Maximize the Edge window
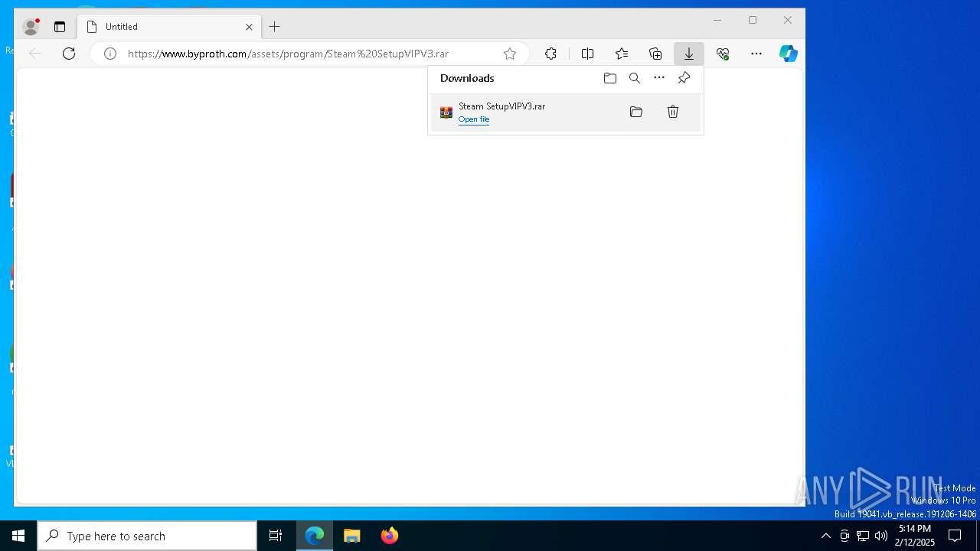The image size is (980, 551). tap(753, 20)
